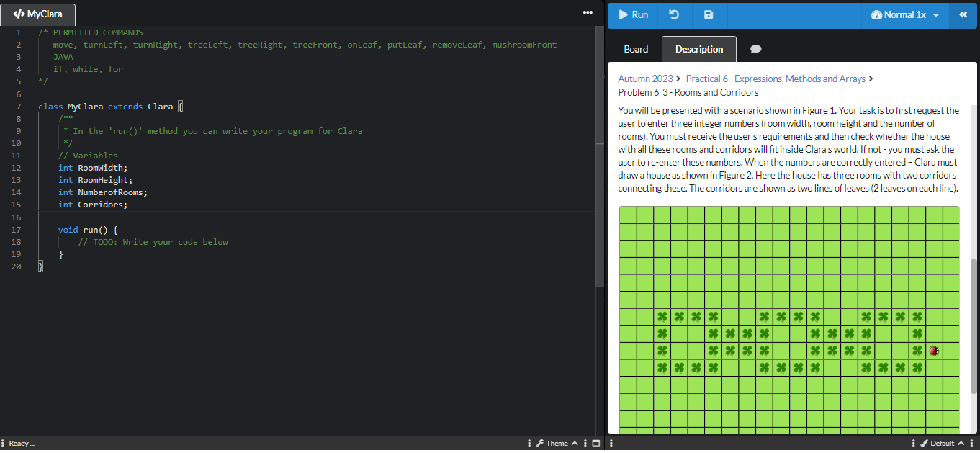Image resolution: width=980 pixels, height=453 pixels.
Task: Switch to the Board tab
Action: coord(636,48)
